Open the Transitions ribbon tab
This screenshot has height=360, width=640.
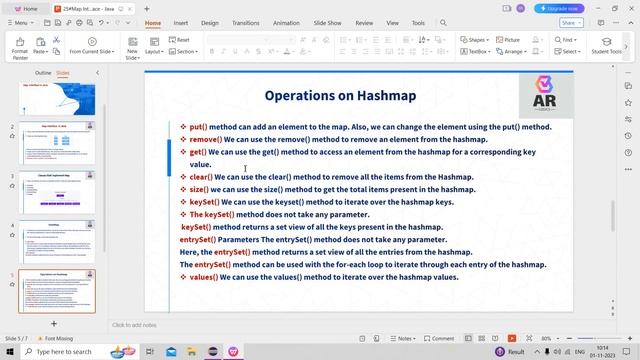246,23
